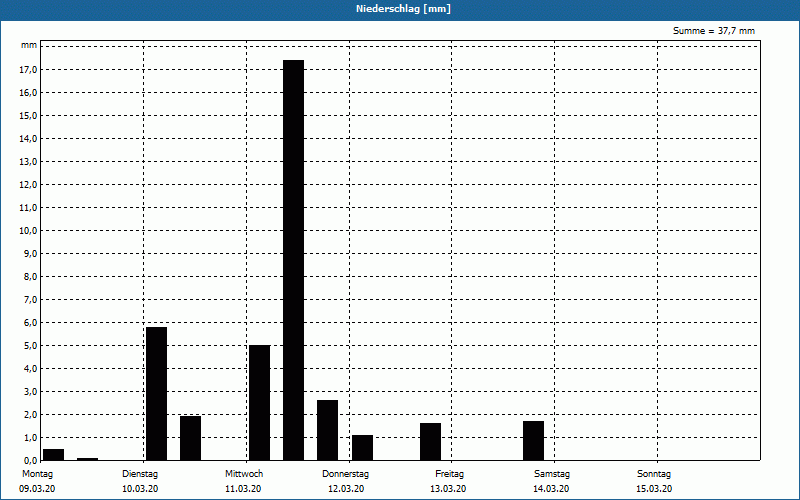
Task: Click the Donnerstag axis label
Action: [x=345, y=474]
